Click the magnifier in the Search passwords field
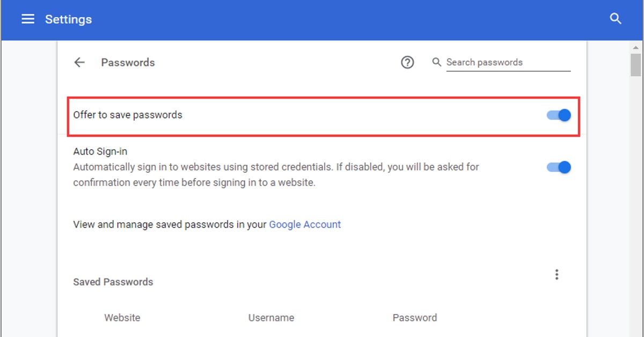644x337 pixels. coord(436,62)
